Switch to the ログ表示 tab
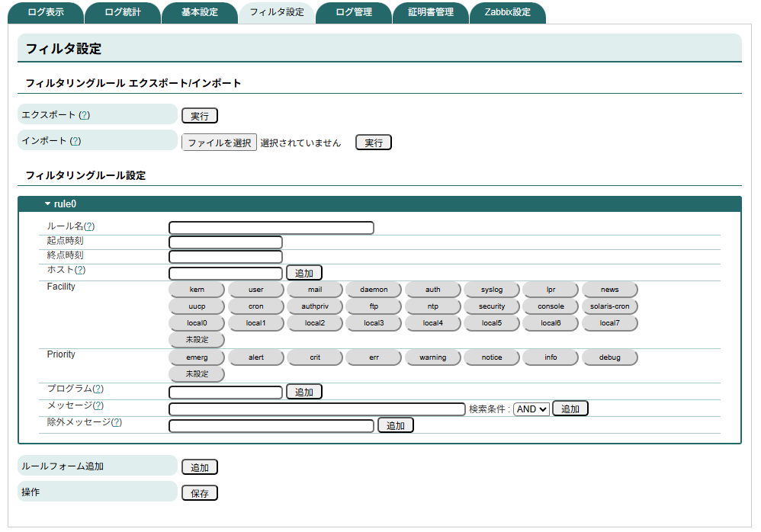Image resolution: width=761 pixels, height=532 pixels. click(43, 12)
